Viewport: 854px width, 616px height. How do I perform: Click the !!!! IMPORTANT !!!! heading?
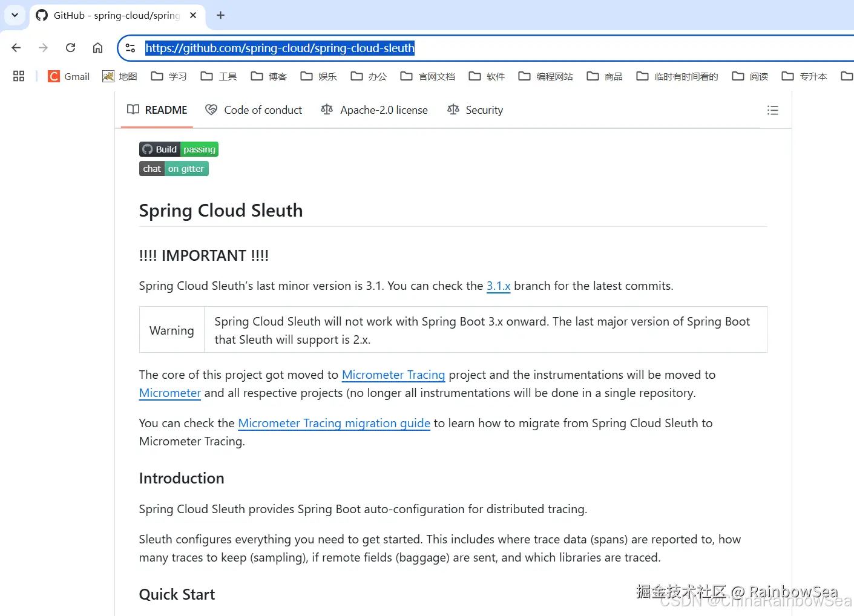click(x=204, y=255)
